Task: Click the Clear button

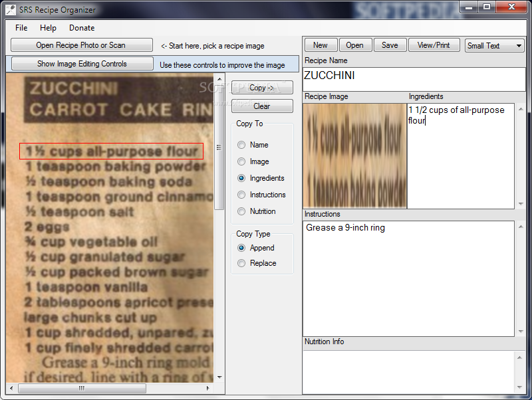Action: (262, 106)
